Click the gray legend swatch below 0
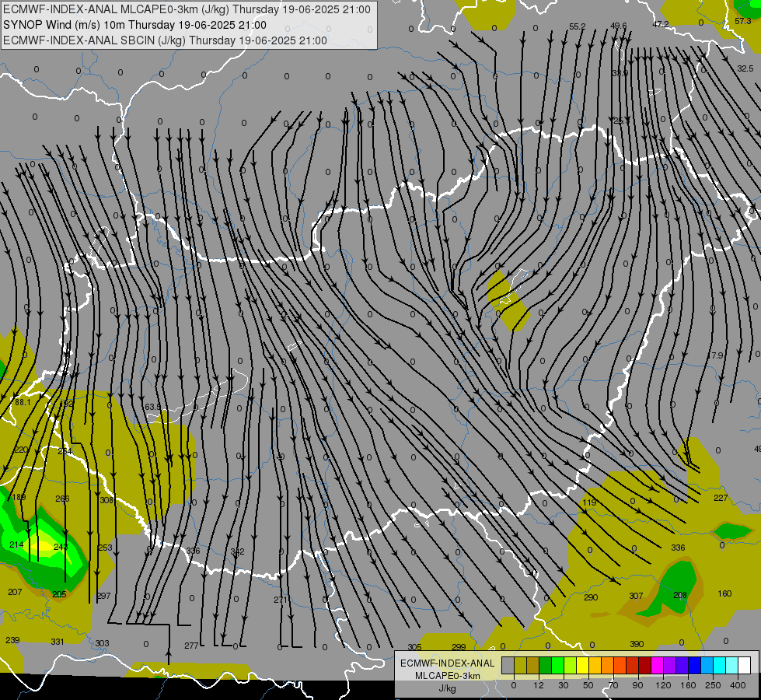Image resolution: width=761 pixels, height=700 pixels. tap(508, 665)
